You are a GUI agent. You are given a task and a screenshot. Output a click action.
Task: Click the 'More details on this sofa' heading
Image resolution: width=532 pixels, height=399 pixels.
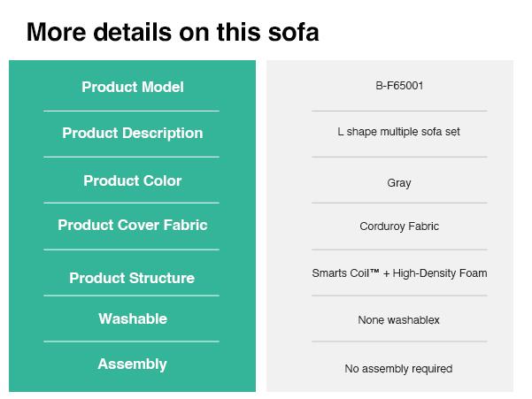pos(173,33)
